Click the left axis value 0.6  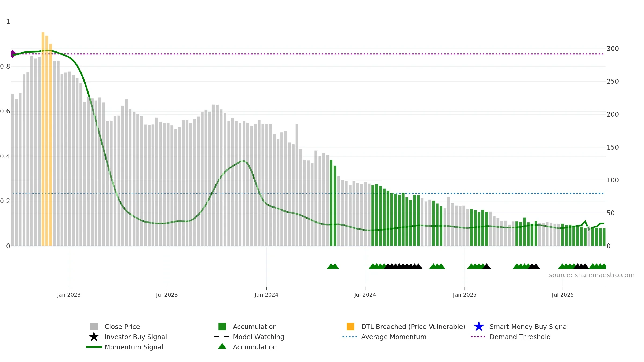5,111
